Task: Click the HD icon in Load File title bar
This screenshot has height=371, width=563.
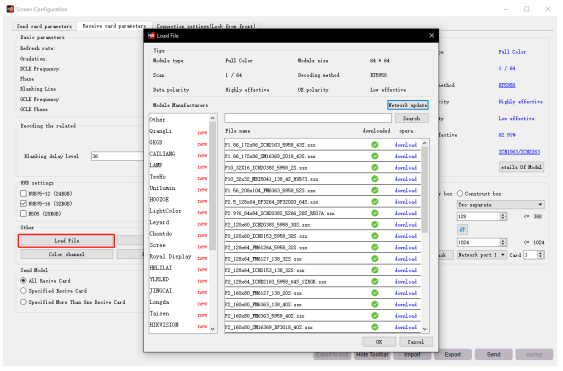Action: (151, 36)
